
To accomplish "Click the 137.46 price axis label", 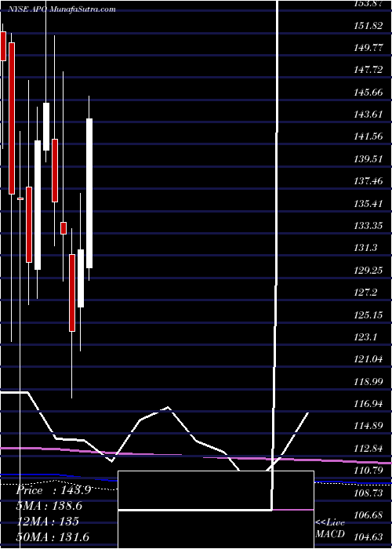I will coord(368,181).
